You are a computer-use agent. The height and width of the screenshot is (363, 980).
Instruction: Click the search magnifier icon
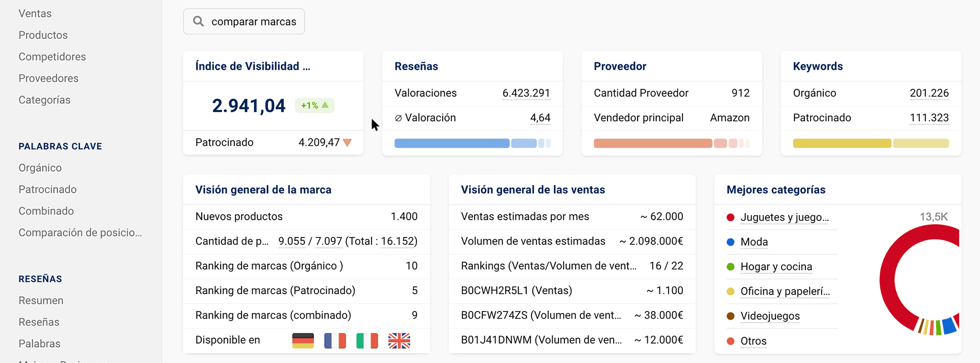[x=199, y=21]
